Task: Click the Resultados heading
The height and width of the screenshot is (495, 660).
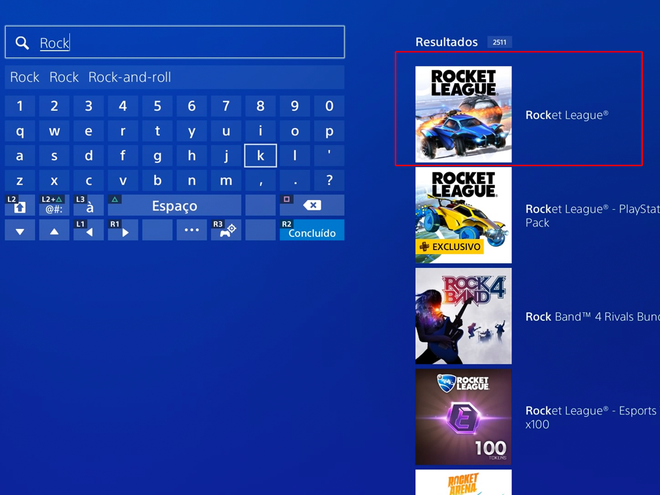Action: tap(447, 42)
